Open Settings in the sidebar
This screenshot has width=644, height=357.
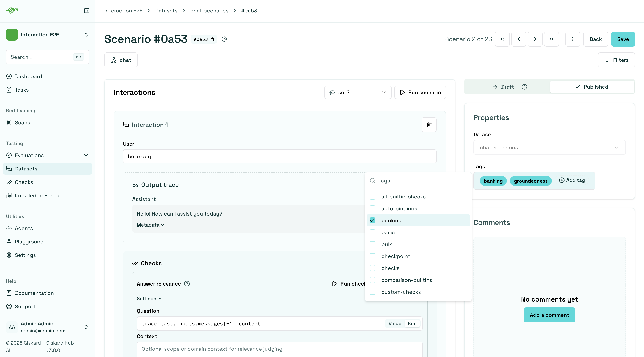click(x=48, y=255)
